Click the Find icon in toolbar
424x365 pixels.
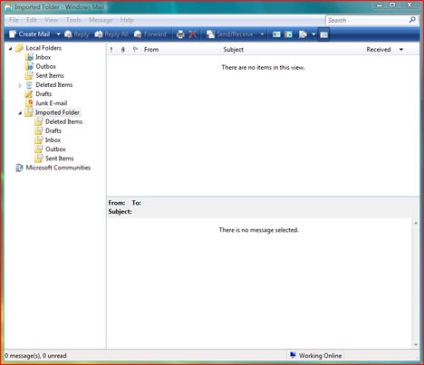tap(303, 34)
